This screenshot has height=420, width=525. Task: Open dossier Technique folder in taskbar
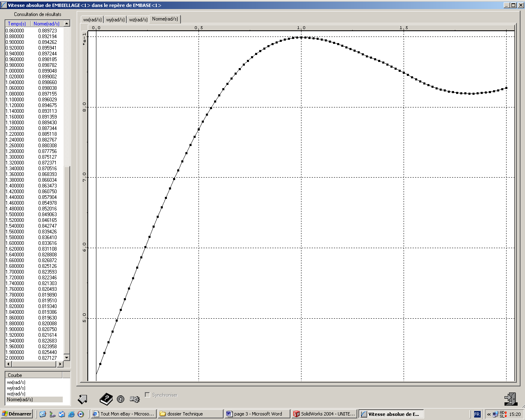[190, 414]
